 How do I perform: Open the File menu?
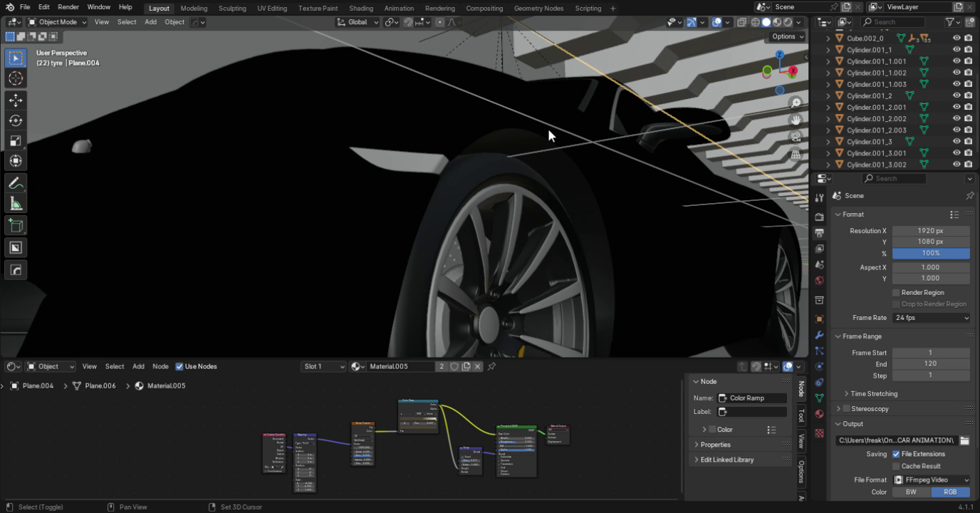coord(25,7)
